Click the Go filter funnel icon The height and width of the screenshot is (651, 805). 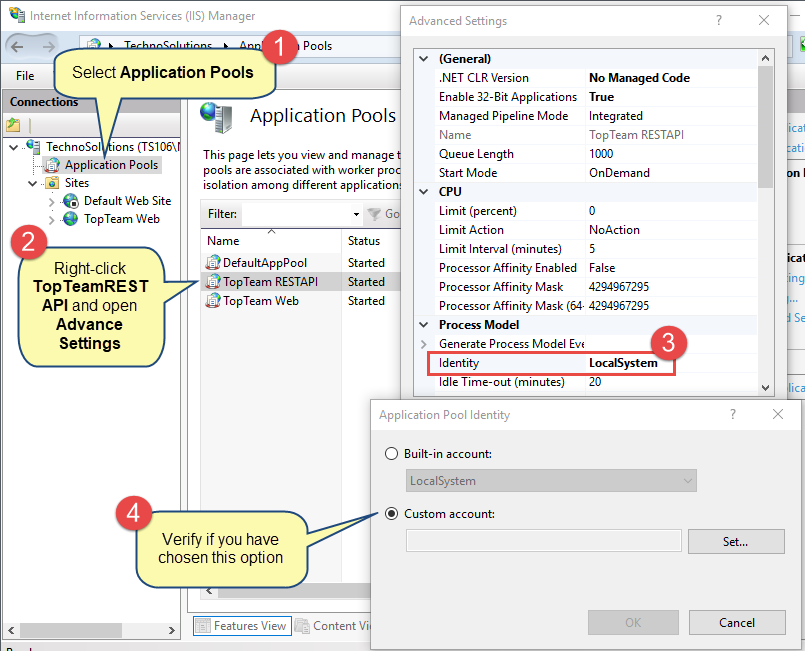[374, 214]
